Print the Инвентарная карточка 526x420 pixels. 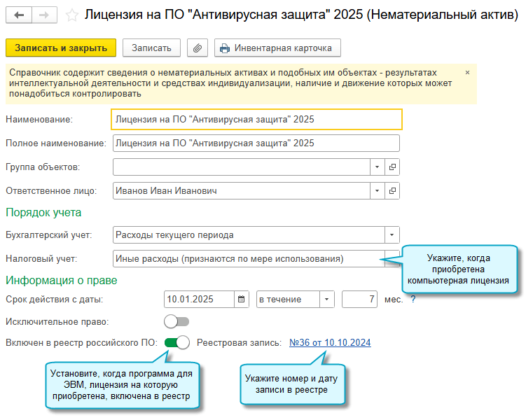(277, 48)
